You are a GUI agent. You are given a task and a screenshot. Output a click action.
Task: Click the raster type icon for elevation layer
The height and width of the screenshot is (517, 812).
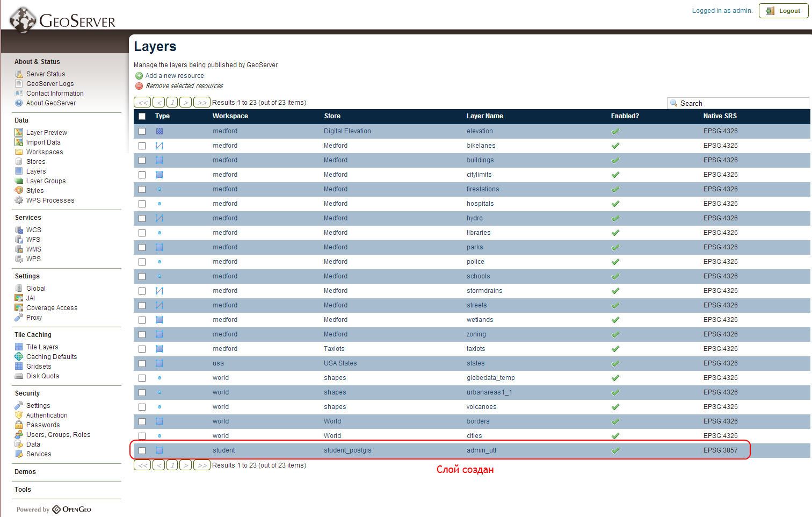160,131
